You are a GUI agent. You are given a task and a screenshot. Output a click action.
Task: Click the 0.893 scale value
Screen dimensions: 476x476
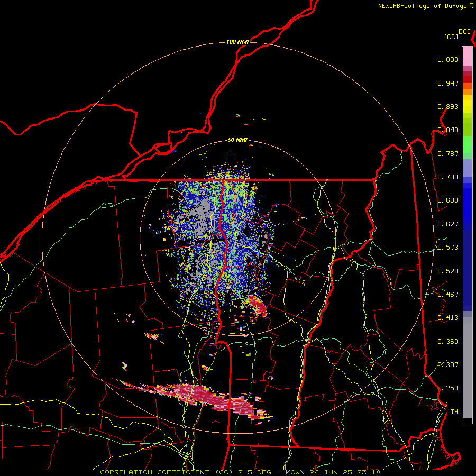pyautogui.click(x=448, y=106)
